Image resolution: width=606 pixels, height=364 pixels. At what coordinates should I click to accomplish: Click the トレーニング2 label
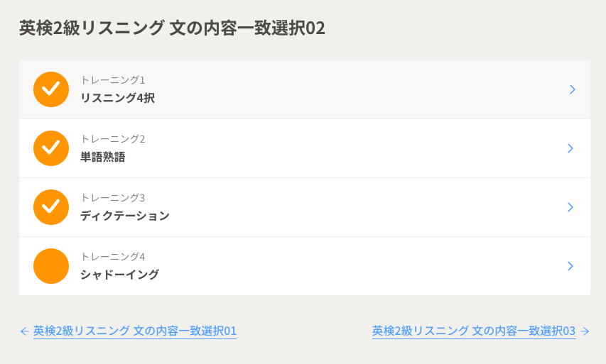112,139
